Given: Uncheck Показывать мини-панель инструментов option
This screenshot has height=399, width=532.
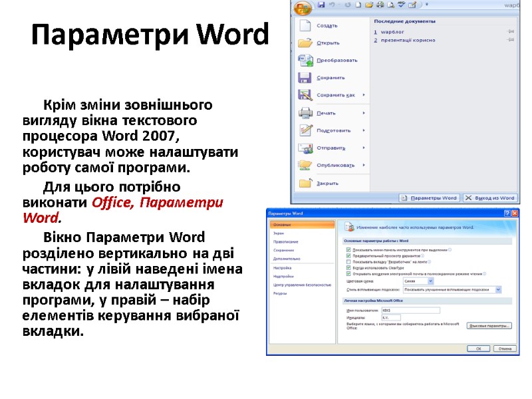Looking at the screenshot, I should coord(348,249).
